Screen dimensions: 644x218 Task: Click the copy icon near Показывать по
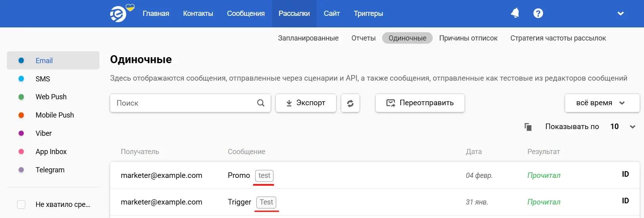pyautogui.click(x=528, y=127)
